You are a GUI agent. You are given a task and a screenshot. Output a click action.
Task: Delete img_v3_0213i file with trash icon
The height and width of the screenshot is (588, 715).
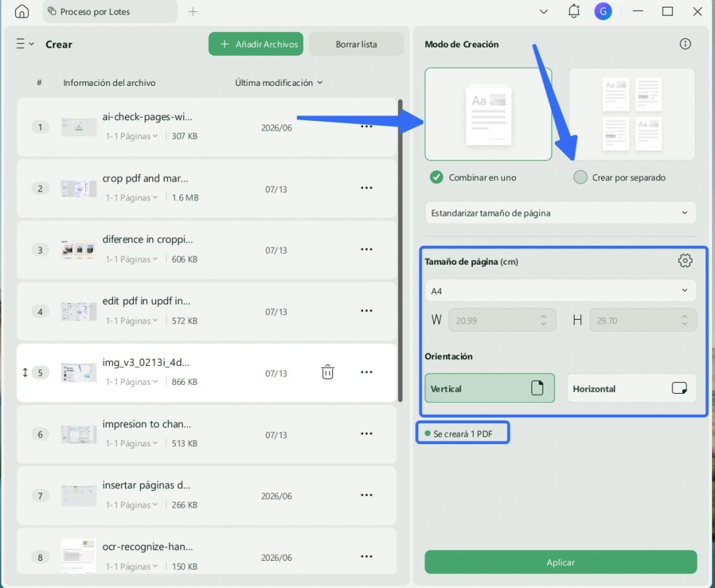point(327,372)
